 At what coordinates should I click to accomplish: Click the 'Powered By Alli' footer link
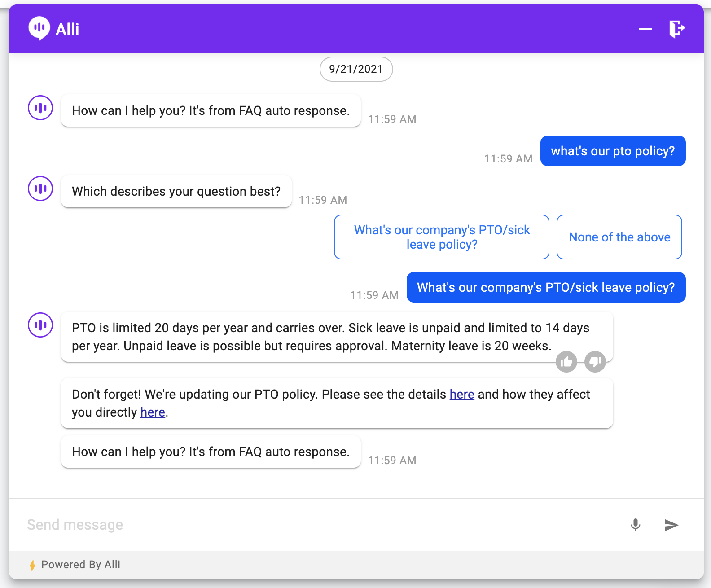tap(81, 565)
